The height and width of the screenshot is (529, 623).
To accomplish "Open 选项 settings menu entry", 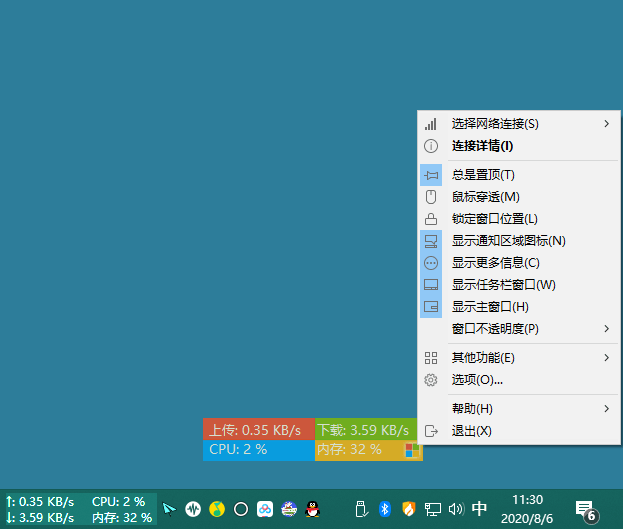I will click(x=477, y=380).
